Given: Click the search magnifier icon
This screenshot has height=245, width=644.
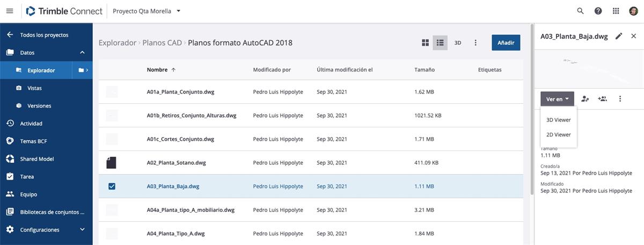Looking at the screenshot, I should [x=580, y=11].
